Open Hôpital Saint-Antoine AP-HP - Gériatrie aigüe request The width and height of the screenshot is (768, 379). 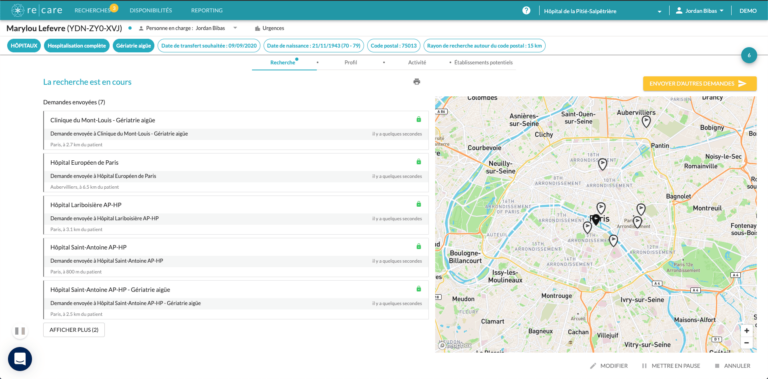click(236, 300)
